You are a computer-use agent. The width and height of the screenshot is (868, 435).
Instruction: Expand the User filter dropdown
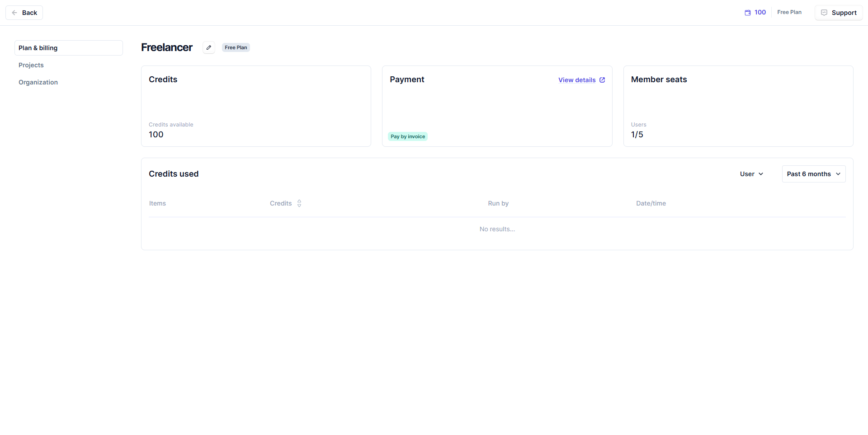tap(751, 174)
